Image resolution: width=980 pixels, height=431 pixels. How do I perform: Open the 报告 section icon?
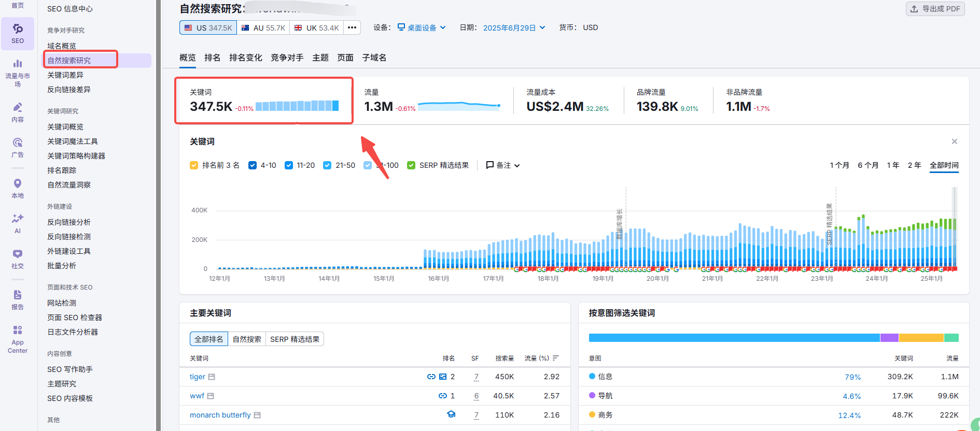coord(18,299)
